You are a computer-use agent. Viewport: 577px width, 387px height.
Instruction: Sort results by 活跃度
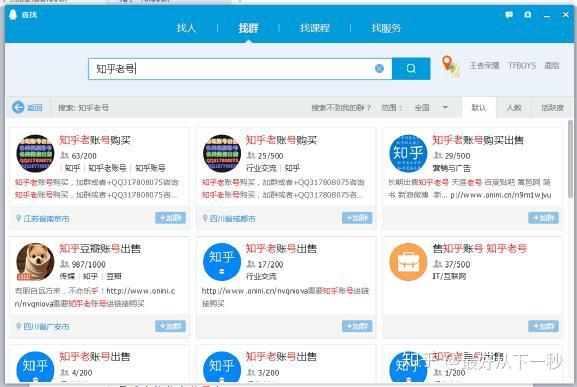coord(552,107)
